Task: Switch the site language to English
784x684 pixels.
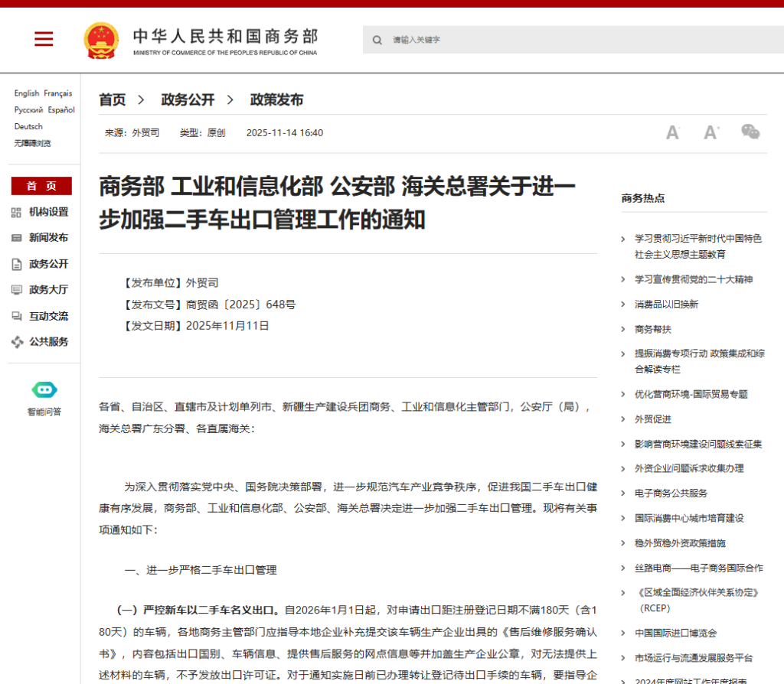Action: click(x=27, y=93)
